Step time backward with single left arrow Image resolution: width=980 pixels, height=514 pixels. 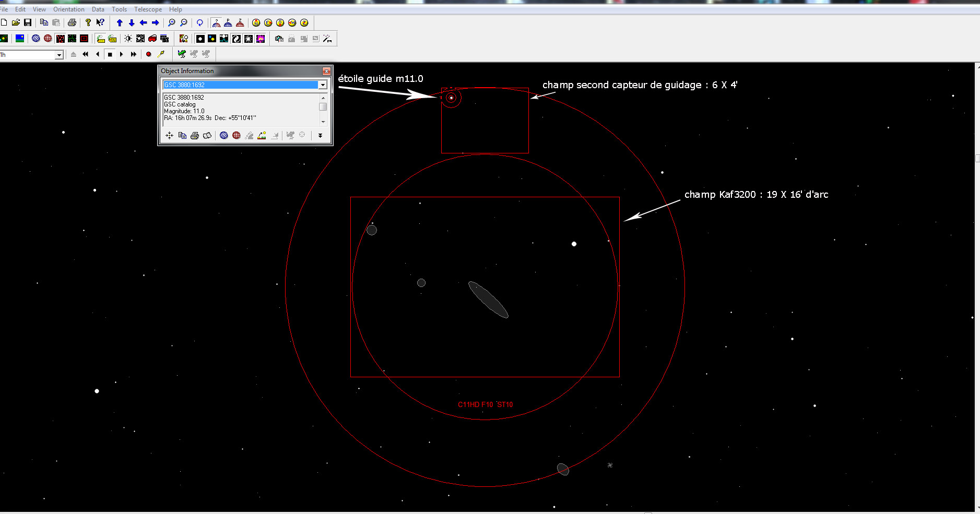pos(98,54)
